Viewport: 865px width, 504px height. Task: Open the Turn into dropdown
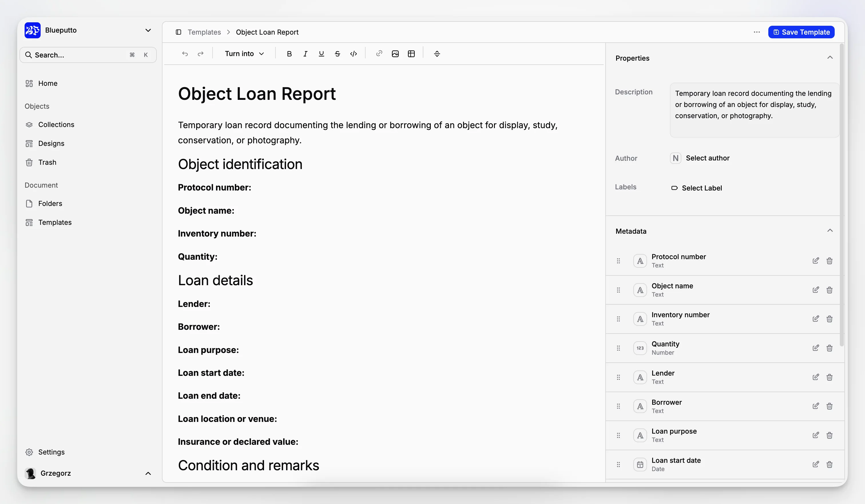(244, 53)
